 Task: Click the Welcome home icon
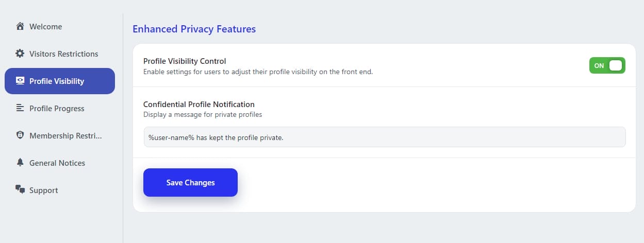tap(20, 26)
